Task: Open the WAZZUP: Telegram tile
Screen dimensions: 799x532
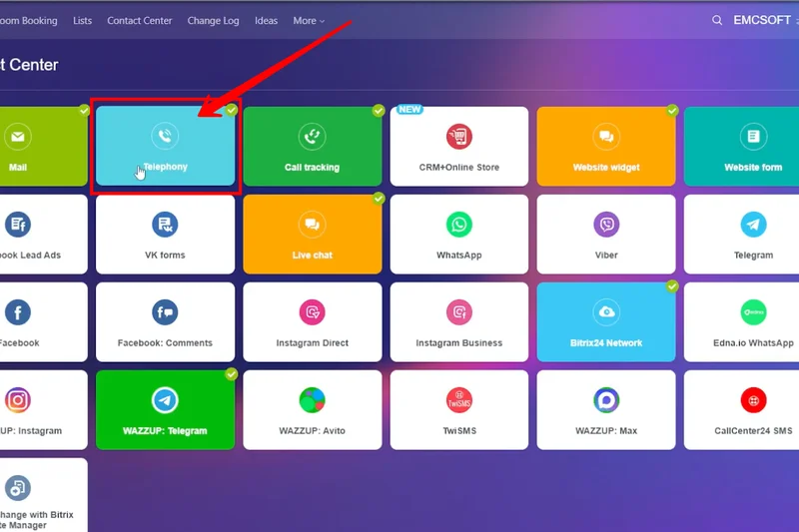Action: click(x=165, y=410)
